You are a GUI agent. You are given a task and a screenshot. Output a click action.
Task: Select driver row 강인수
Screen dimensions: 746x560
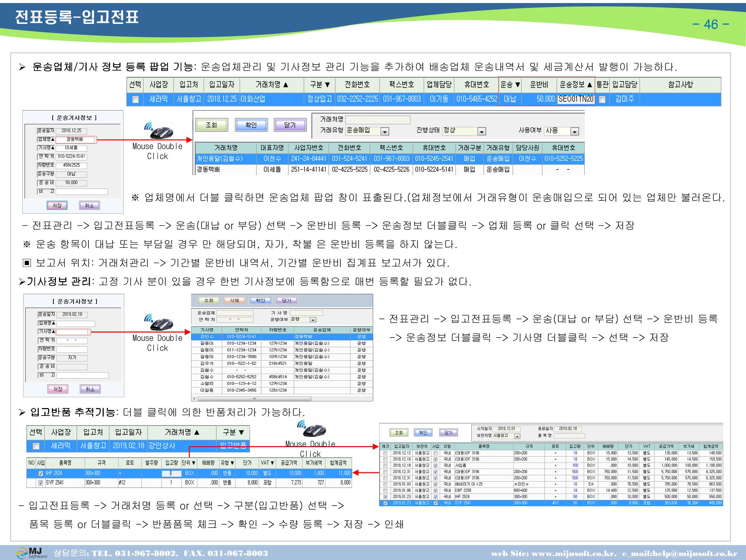point(282,336)
